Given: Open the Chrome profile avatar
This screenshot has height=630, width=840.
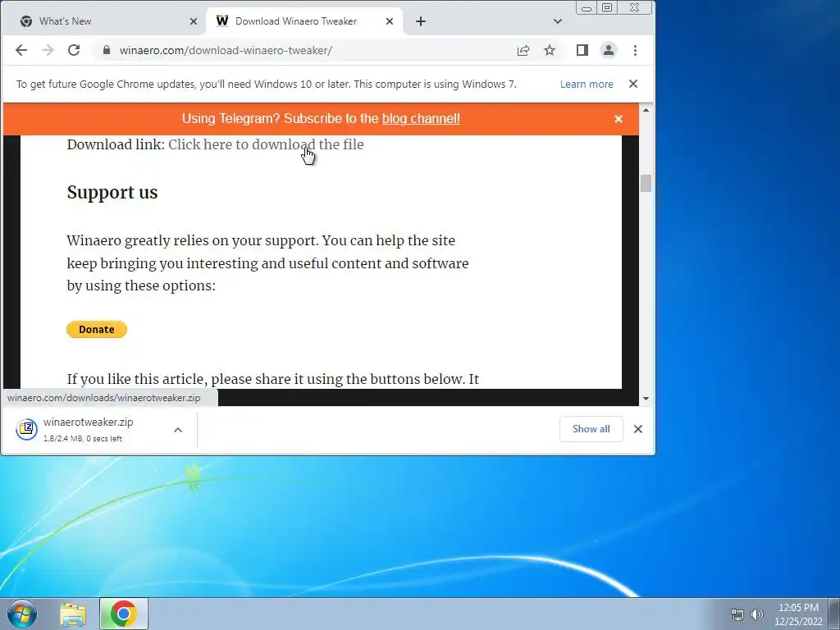Looking at the screenshot, I should click(609, 50).
